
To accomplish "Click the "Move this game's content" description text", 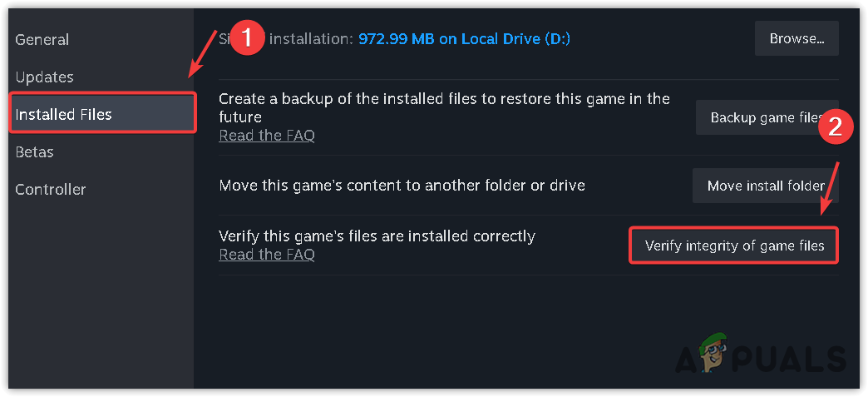I will click(x=402, y=185).
